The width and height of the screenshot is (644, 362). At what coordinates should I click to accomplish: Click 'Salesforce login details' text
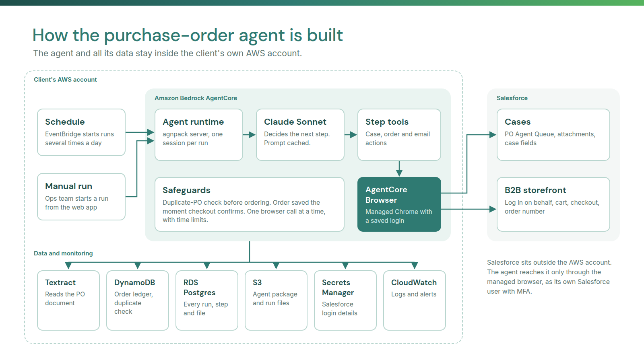pos(339,309)
